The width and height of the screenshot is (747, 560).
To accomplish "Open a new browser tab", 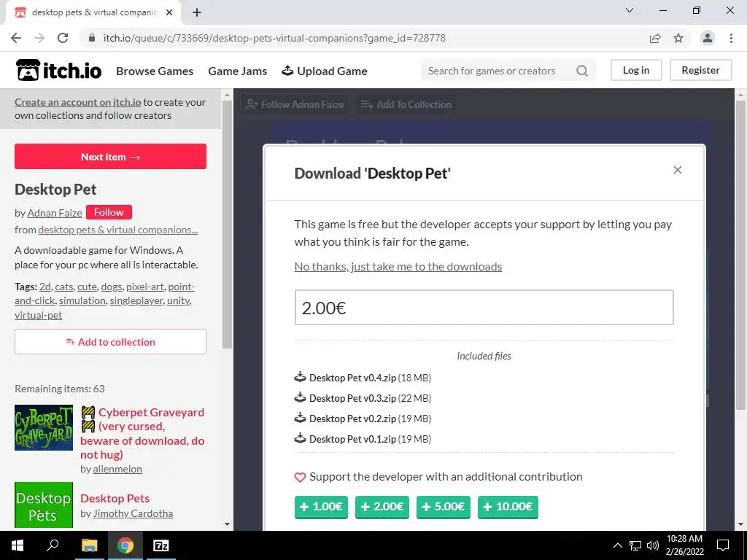I will [197, 12].
